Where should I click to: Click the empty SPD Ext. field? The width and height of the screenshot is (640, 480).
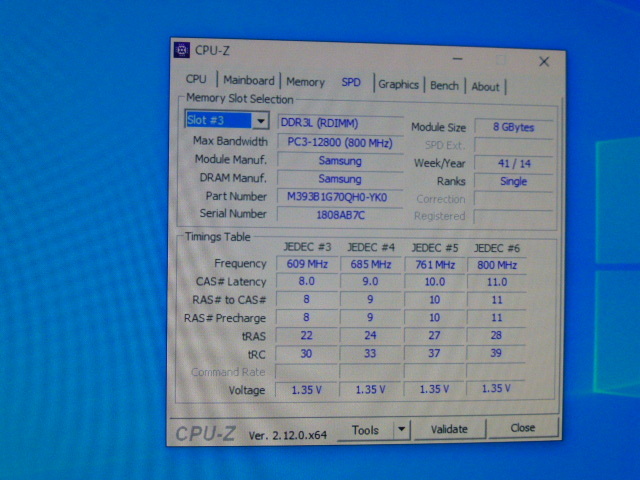514,146
